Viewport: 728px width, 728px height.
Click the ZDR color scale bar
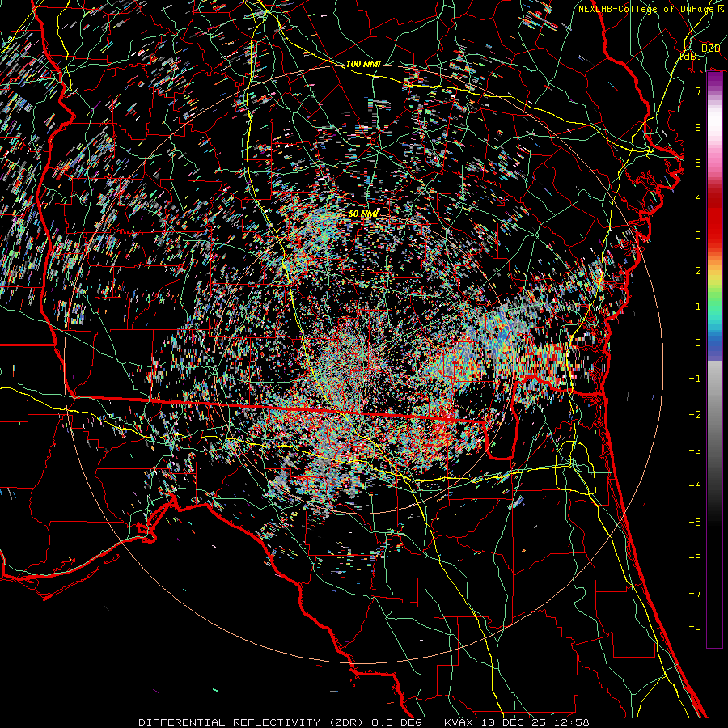tap(714, 360)
